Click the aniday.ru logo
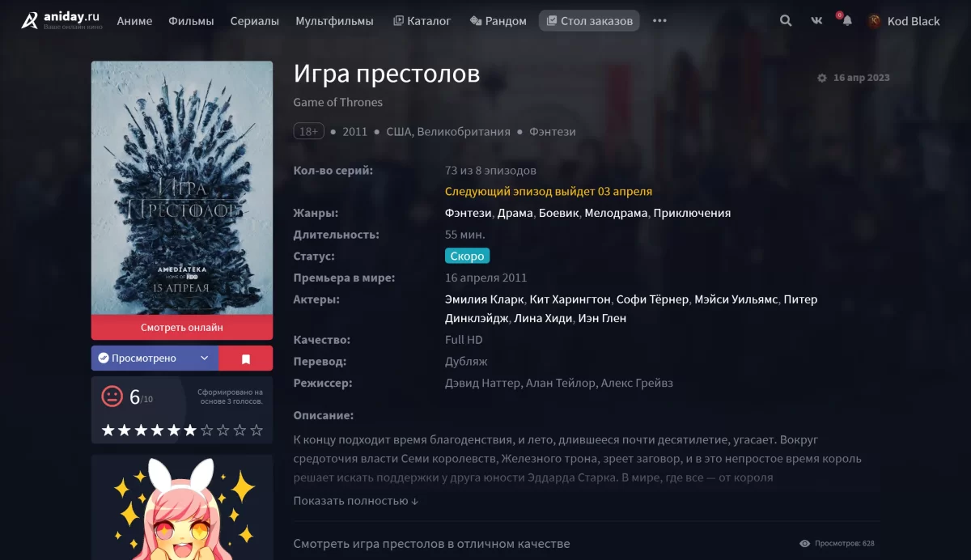 point(61,21)
